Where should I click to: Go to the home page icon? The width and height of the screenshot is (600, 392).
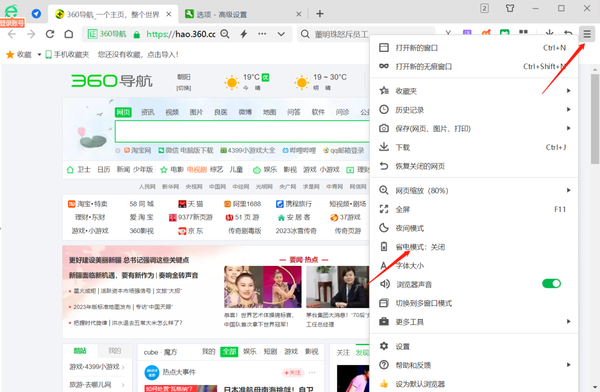[68, 34]
